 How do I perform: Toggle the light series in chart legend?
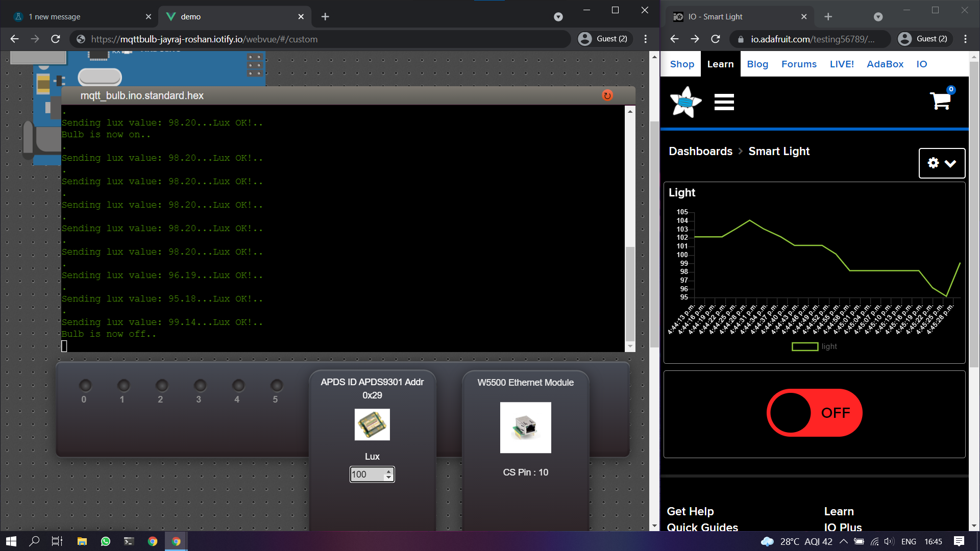(814, 346)
